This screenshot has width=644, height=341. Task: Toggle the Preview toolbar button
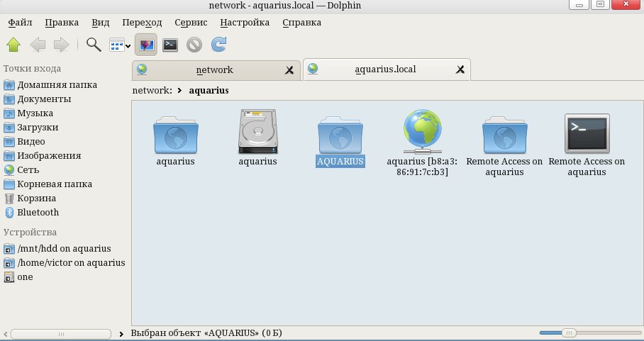click(146, 45)
